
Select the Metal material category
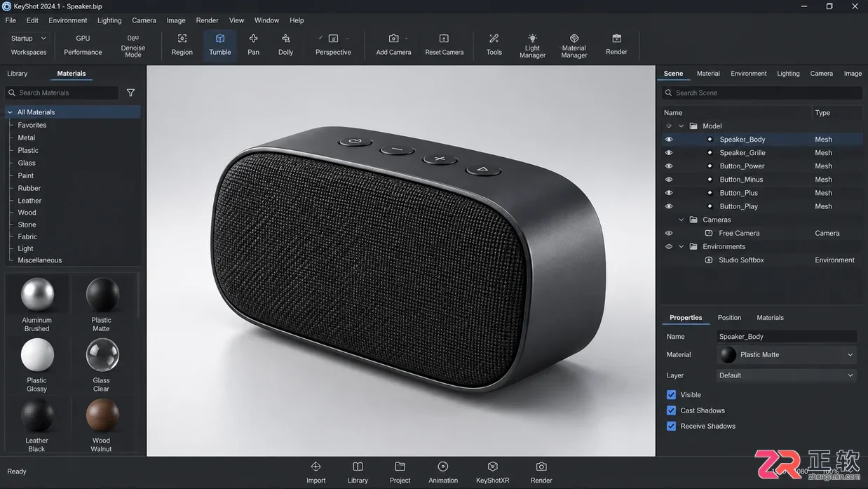tap(27, 138)
